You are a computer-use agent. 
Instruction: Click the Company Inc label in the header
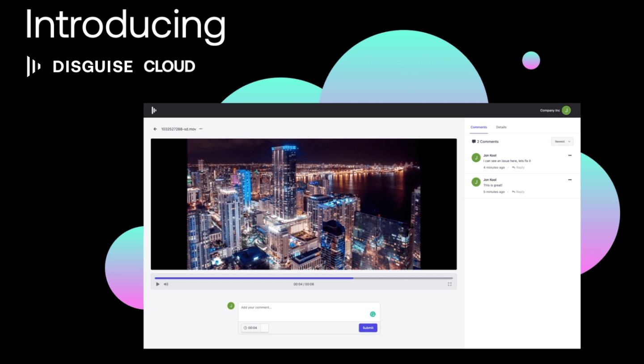[550, 110]
